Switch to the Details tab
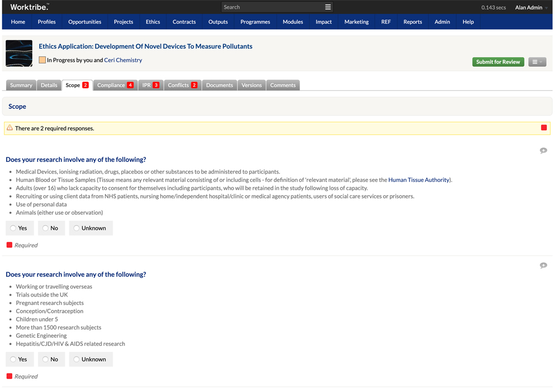Image resolution: width=555 pixels, height=392 pixels. click(x=49, y=85)
